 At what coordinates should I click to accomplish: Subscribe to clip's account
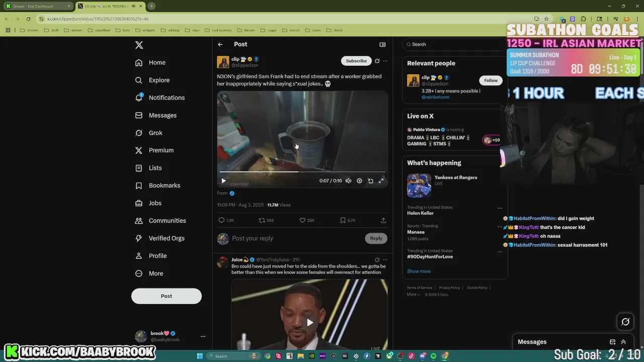coord(356,61)
